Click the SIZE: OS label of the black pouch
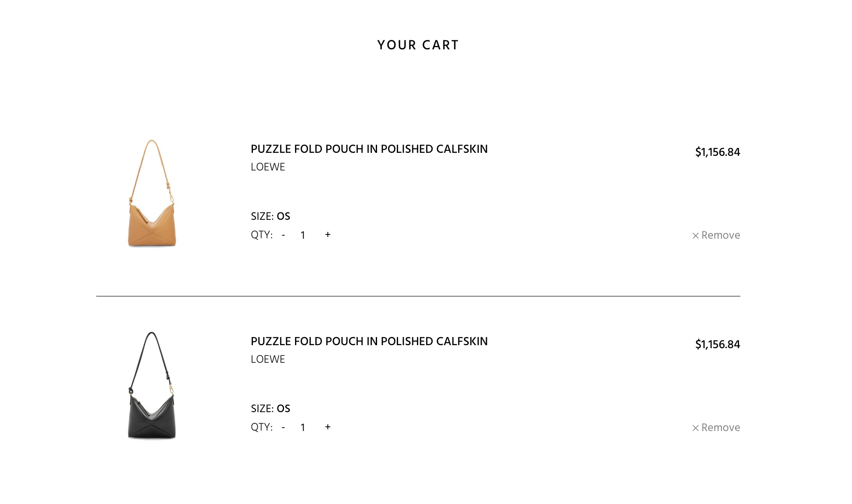Viewport: 852px width, 504px height. 271,409
